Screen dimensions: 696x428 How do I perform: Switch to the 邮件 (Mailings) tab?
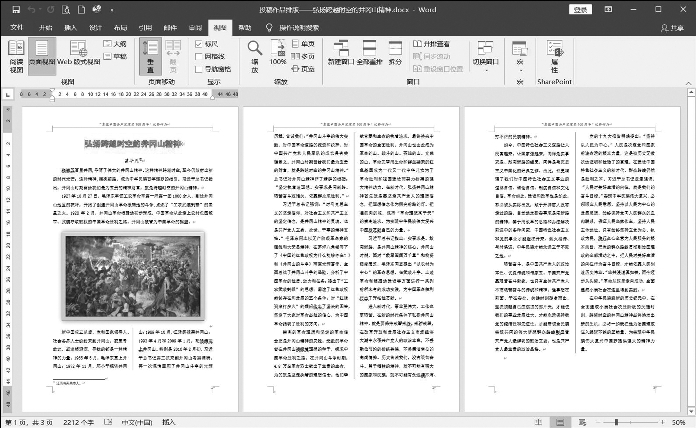[170, 28]
